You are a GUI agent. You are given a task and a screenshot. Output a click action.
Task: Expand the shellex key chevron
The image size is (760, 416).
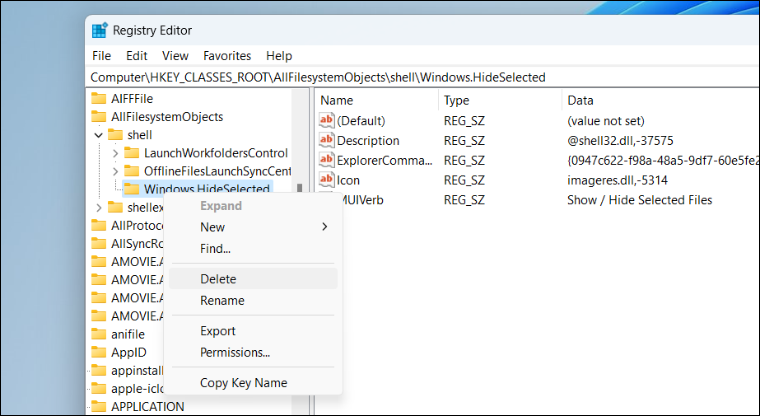[x=99, y=208]
